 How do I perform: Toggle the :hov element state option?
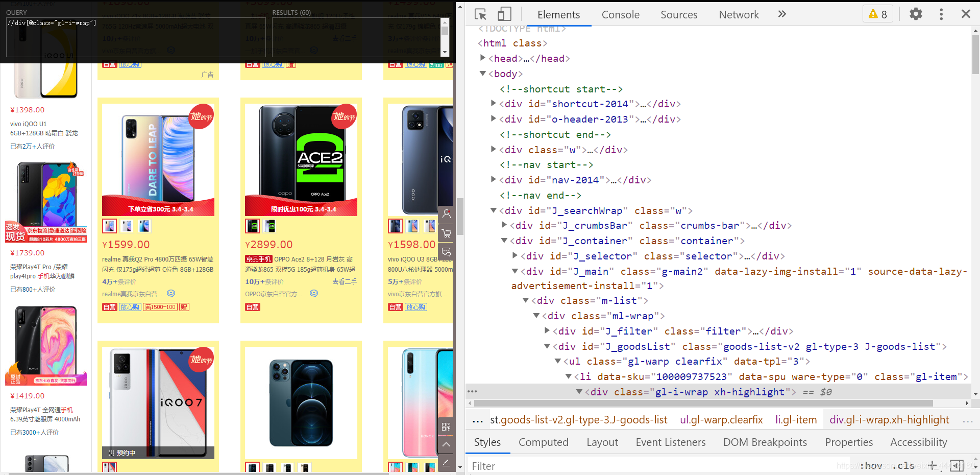[872, 465]
